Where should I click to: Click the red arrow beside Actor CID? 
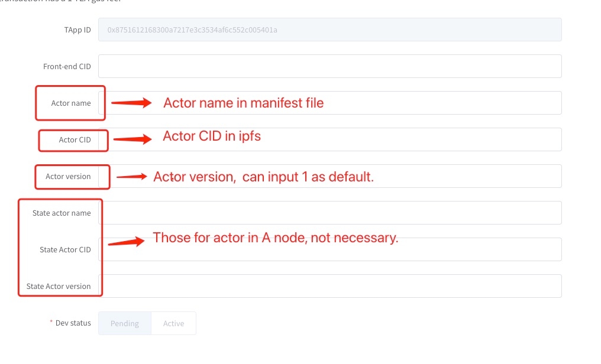(133, 139)
